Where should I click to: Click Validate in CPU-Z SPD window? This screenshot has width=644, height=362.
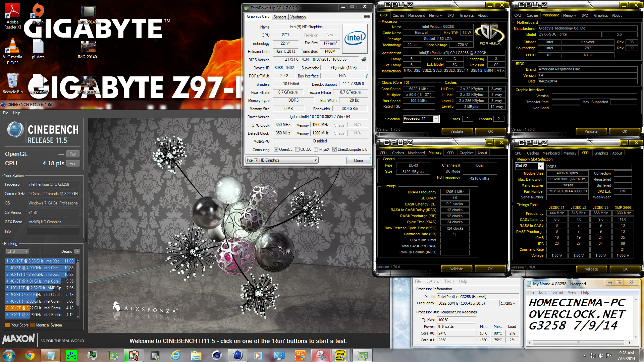pos(591,269)
